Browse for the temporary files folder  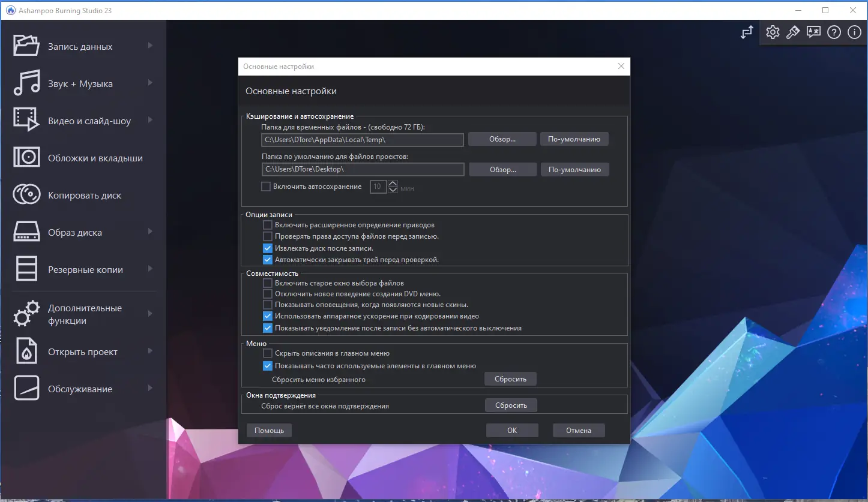pos(502,139)
